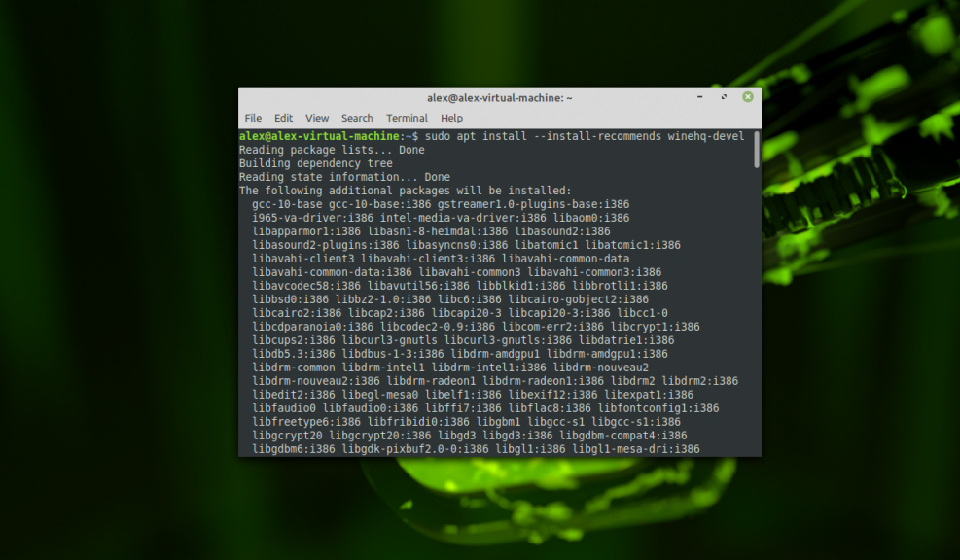Viewport: 960px width, 560px height.
Task: Open the Edit menu
Action: point(283,118)
